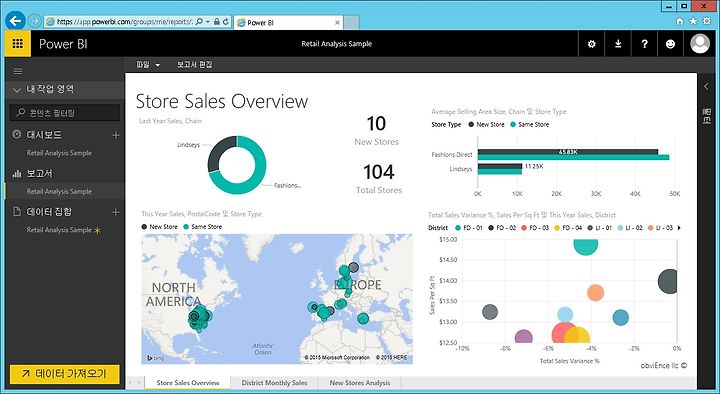Screen dimensions: 720x394
Task: Click the FD - 04 legend item
Action: click(568, 228)
